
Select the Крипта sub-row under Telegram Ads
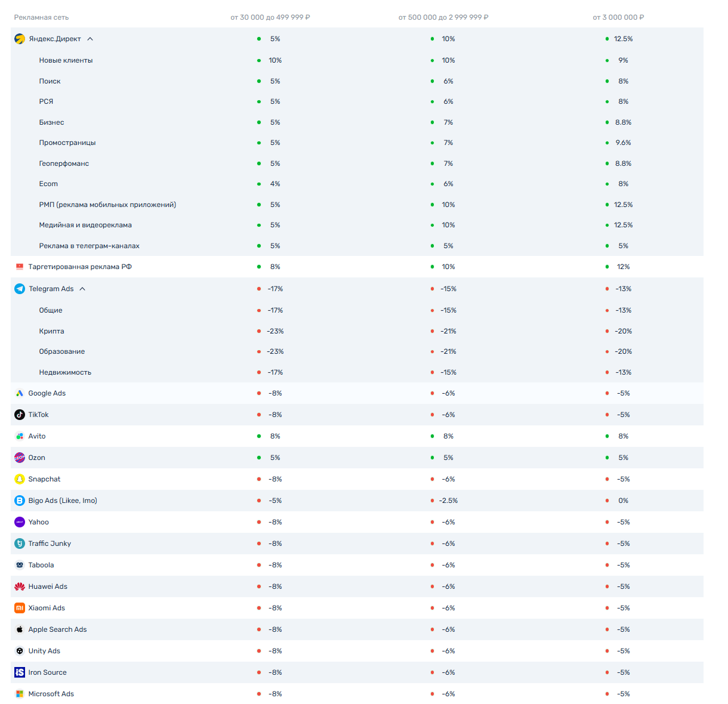click(51, 331)
